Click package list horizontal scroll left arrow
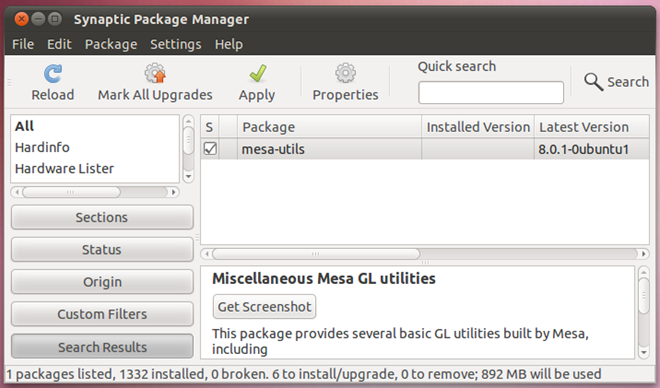The image size is (660, 388). point(207,254)
